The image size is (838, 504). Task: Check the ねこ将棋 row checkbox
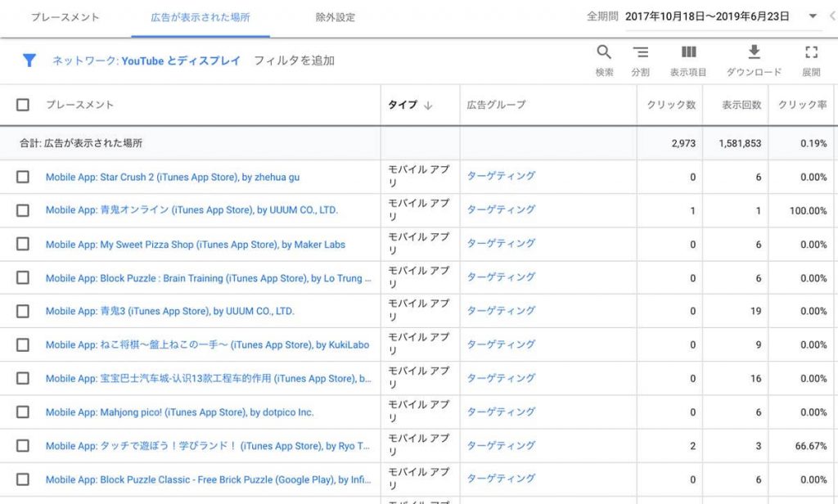(22, 344)
